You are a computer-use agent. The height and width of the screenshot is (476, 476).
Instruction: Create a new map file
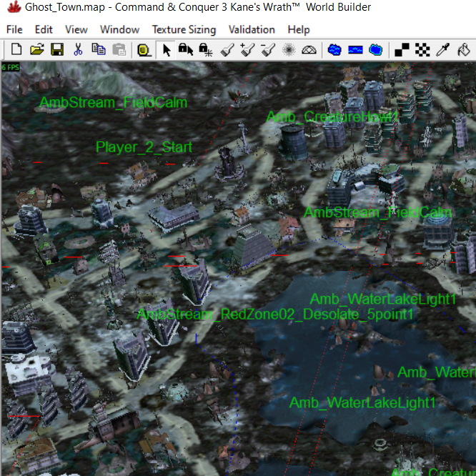[x=16, y=49]
